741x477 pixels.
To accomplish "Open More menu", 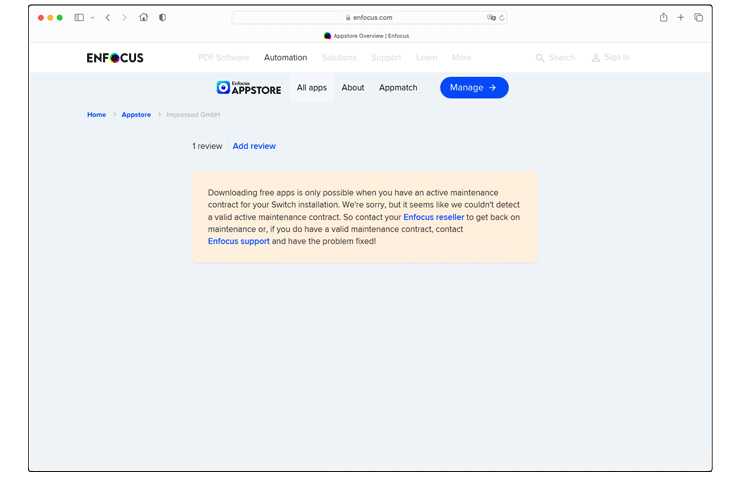I will tap(461, 58).
